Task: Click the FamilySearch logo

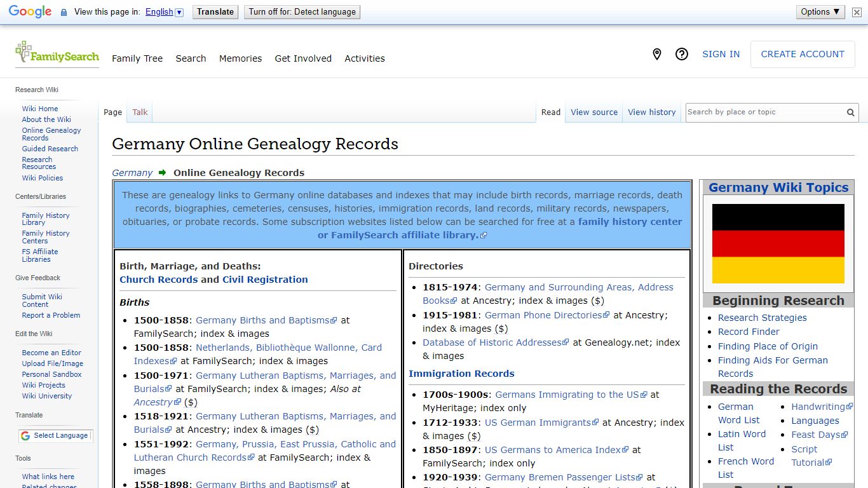Action: pos(57,53)
